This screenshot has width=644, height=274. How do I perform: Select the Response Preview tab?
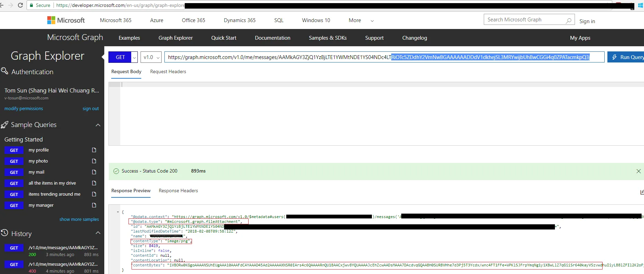click(131, 190)
